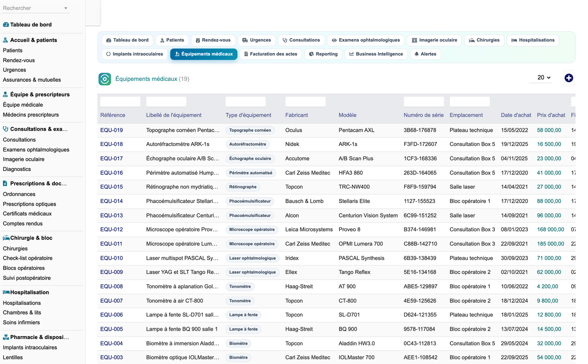
Task: Open equipment record EQU-003
Action: pyautogui.click(x=112, y=358)
